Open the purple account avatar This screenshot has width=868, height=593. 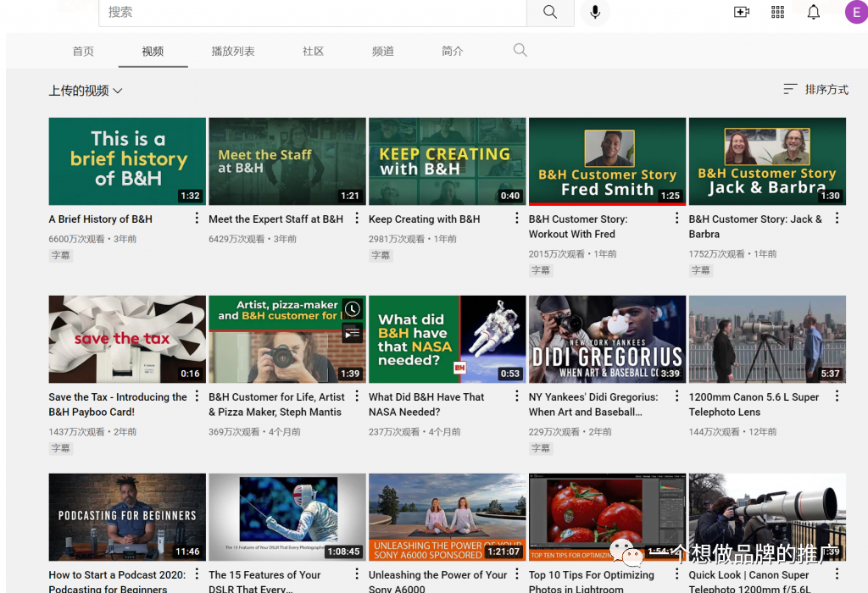pyautogui.click(x=855, y=12)
